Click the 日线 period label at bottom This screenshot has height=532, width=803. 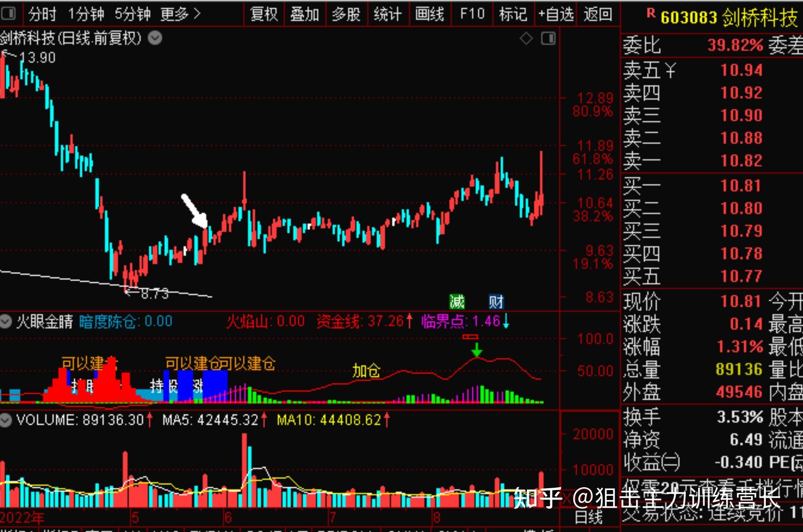(588, 516)
